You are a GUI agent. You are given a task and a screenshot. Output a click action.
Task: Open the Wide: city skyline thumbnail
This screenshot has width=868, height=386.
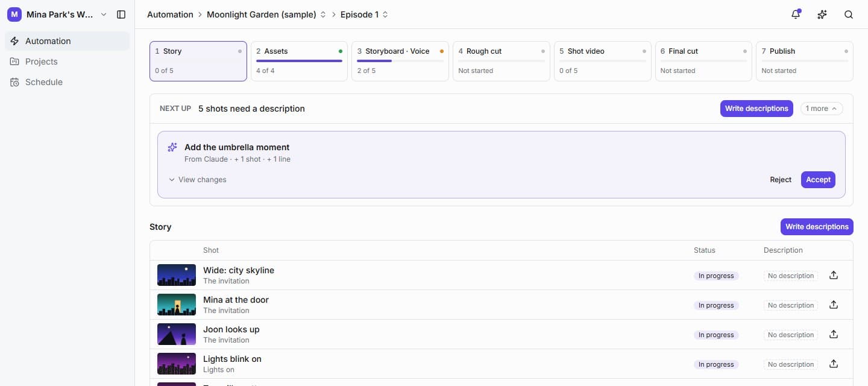pos(177,275)
